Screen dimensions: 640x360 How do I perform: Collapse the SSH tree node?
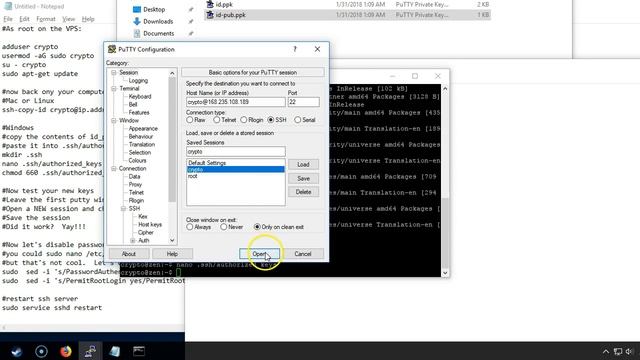123,209
